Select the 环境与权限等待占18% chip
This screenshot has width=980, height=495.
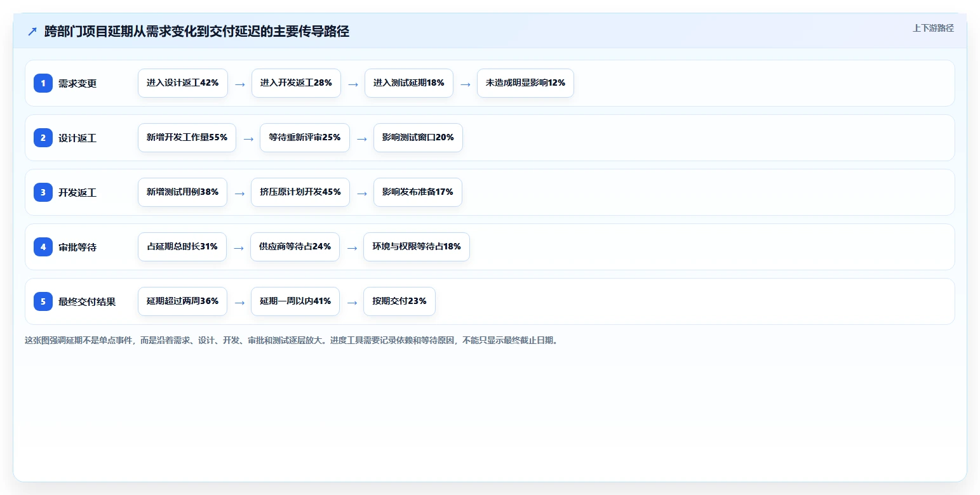(417, 247)
